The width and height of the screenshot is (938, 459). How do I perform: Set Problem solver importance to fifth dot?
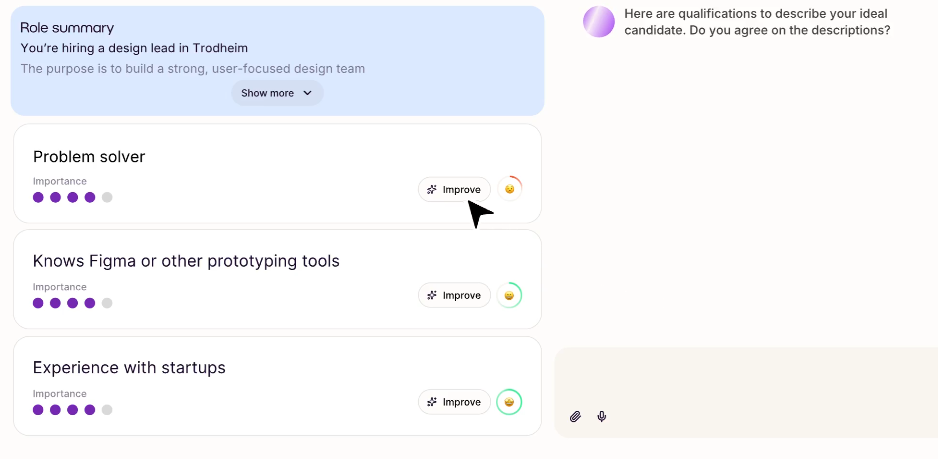(x=107, y=197)
